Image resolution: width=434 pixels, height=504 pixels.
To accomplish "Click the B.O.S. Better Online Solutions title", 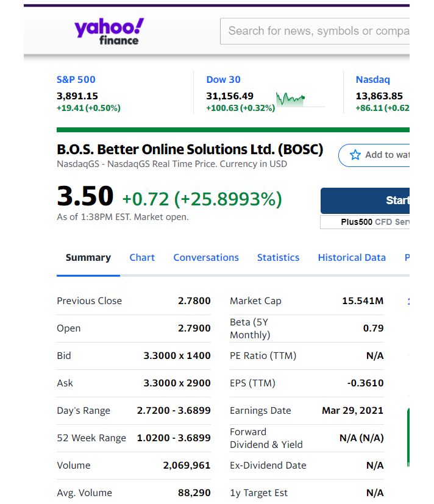I will pyautogui.click(x=190, y=149).
